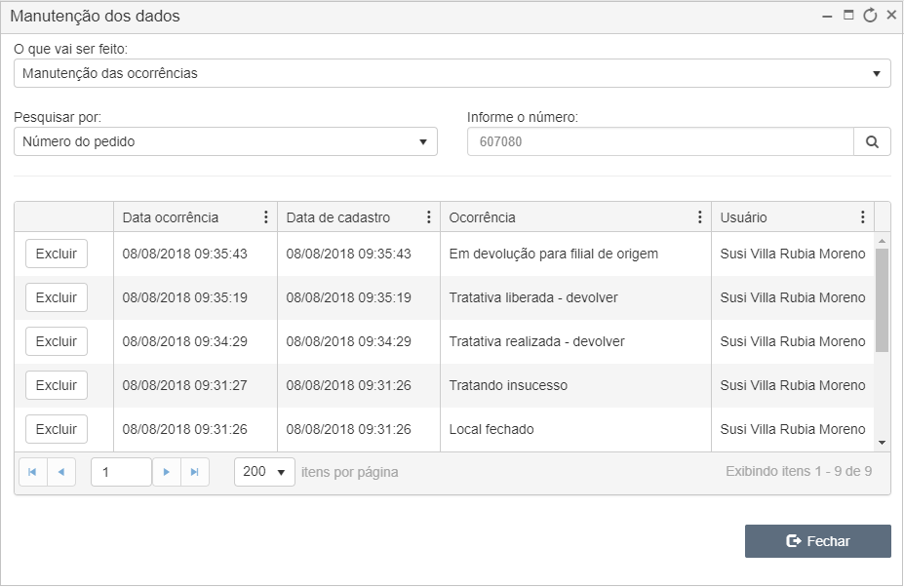
Task: Click the refresh icon in title bar
Action: tap(870, 16)
